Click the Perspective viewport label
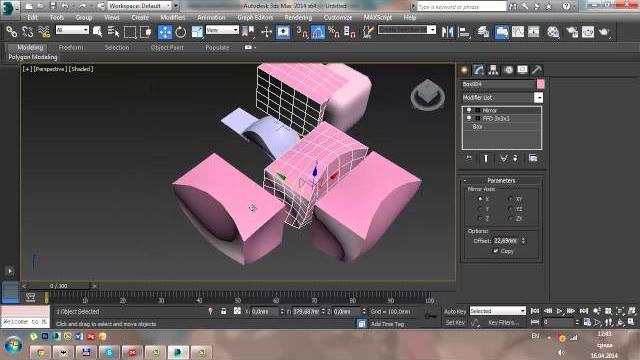Screen dimensions: 640x360 (x=50, y=69)
